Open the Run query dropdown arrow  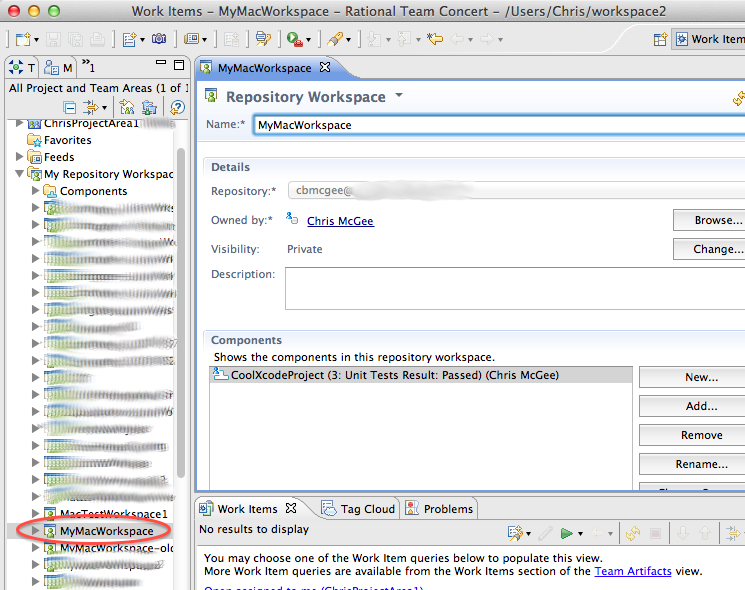coord(580,534)
